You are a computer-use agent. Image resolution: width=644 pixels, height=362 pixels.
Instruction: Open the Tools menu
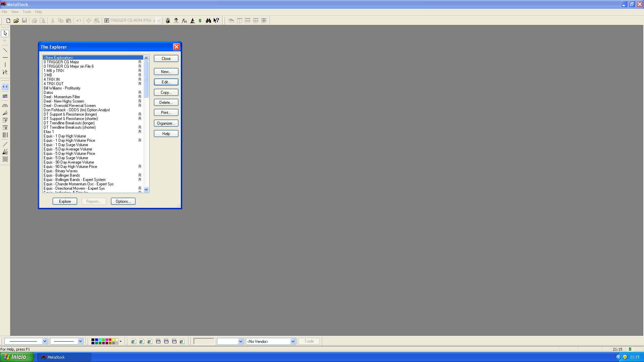(x=26, y=12)
